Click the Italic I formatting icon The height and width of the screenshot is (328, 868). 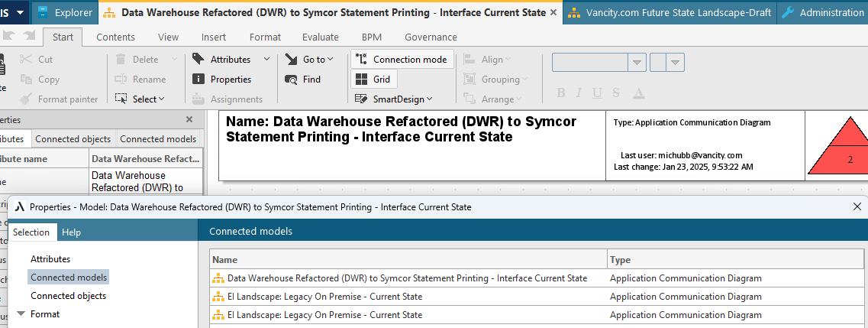579,93
